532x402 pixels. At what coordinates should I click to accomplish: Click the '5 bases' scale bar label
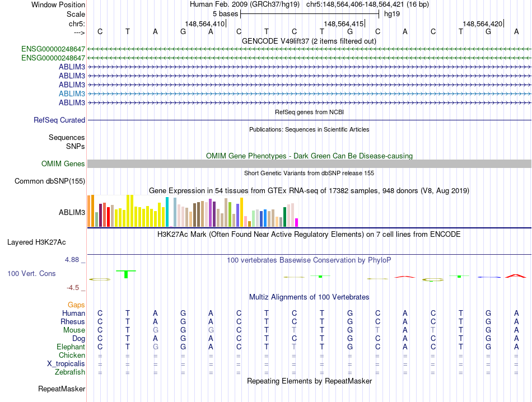tap(225, 14)
